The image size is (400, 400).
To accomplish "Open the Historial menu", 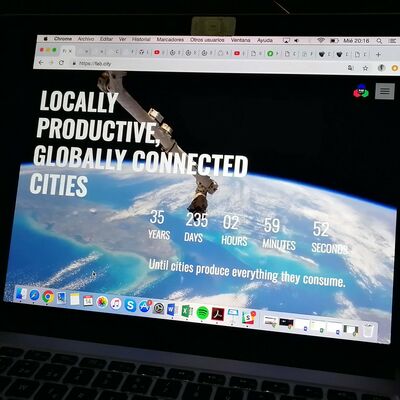I will [x=141, y=39].
